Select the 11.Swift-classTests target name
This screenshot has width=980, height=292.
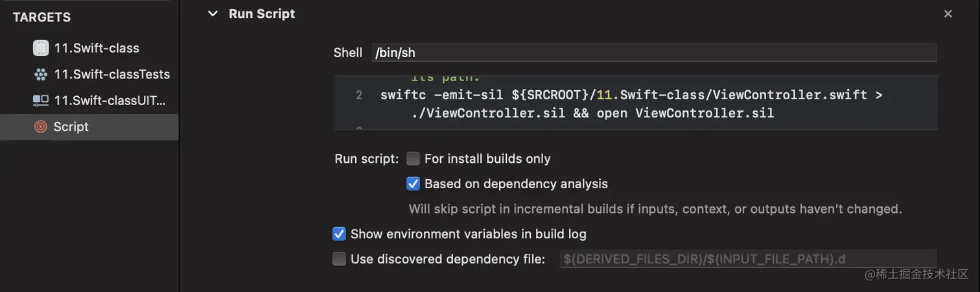(x=111, y=75)
